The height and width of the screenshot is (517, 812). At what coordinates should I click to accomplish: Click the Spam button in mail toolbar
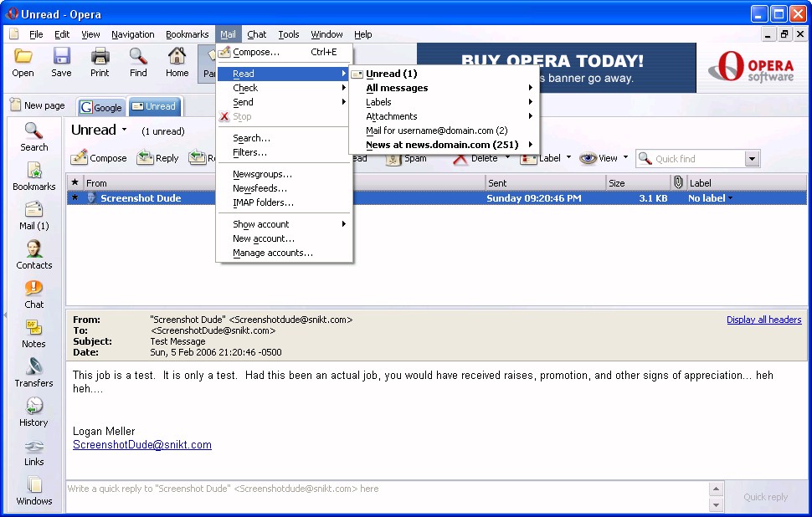coord(407,158)
